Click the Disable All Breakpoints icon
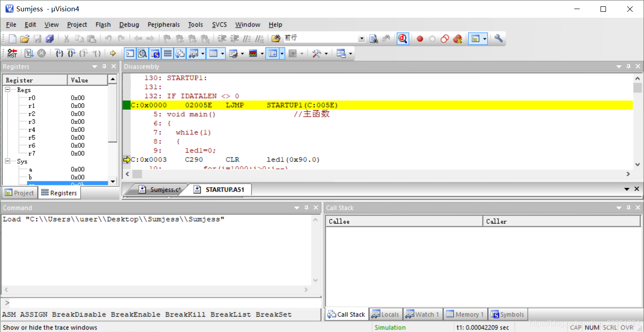The height and width of the screenshot is (332, 644). click(x=445, y=39)
